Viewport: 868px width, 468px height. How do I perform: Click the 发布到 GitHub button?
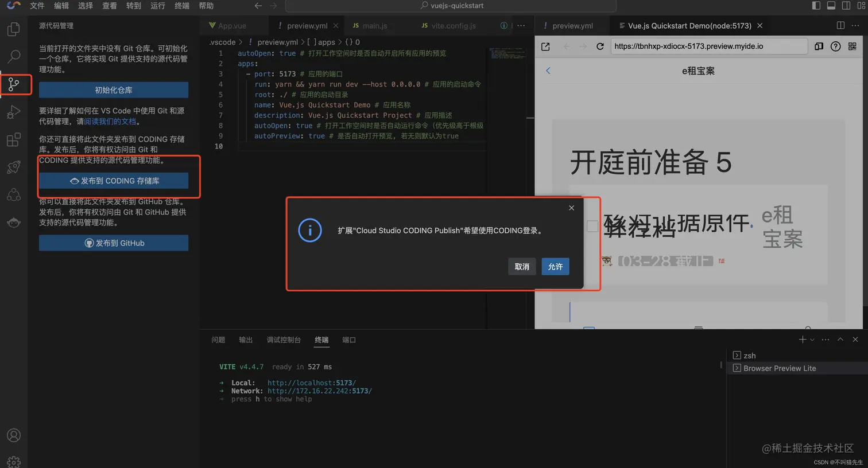114,243
